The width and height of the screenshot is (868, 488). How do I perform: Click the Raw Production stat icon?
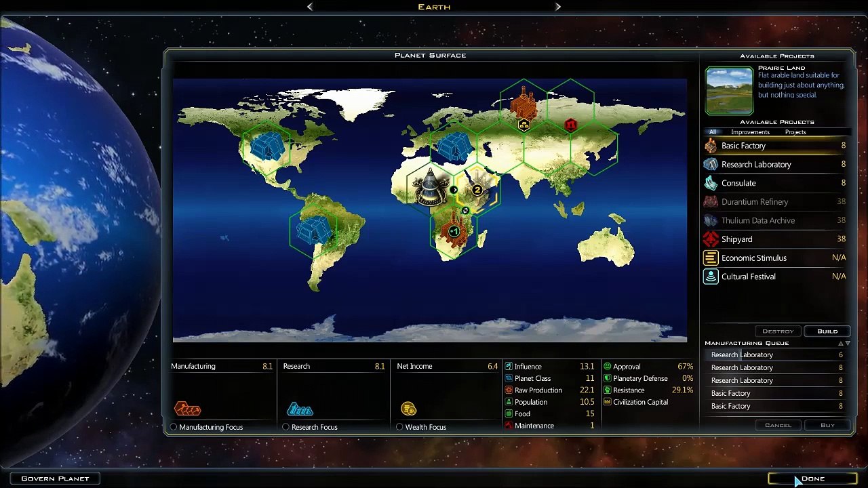(x=509, y=390)
